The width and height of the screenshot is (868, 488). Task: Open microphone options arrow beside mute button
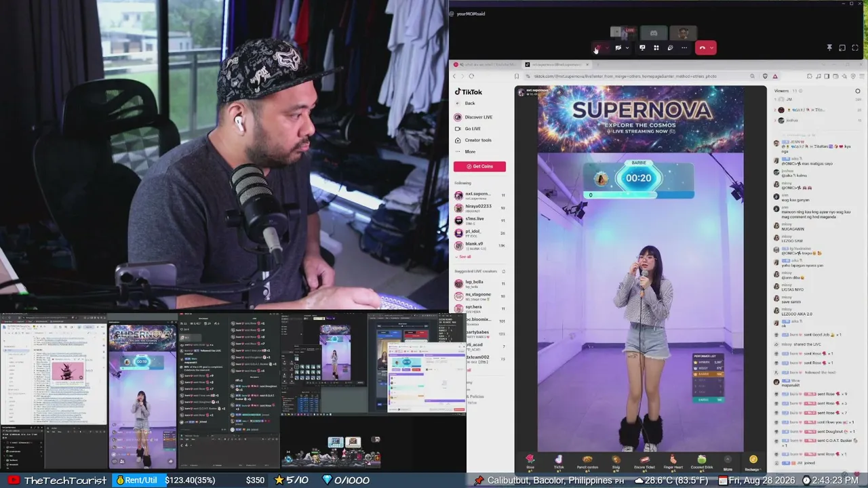[606, 48]
